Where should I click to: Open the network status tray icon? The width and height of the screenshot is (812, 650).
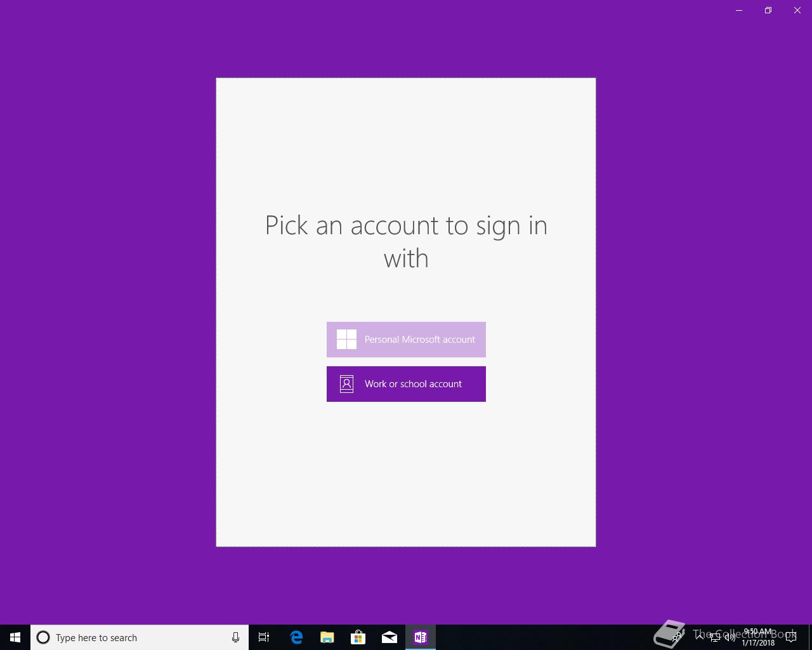[x=715, y=637]
